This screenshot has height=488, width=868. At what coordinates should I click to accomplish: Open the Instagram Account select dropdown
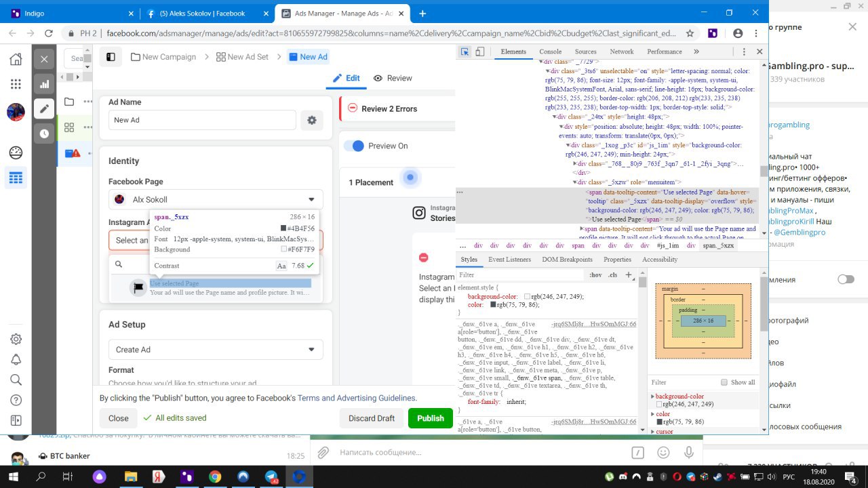pos(216,240)
